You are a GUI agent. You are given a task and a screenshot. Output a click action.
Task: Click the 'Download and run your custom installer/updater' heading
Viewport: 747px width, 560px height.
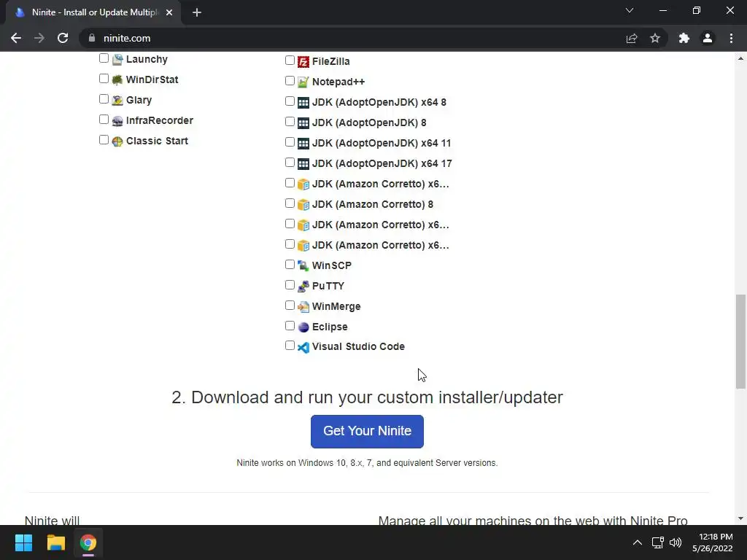point(368,397)
